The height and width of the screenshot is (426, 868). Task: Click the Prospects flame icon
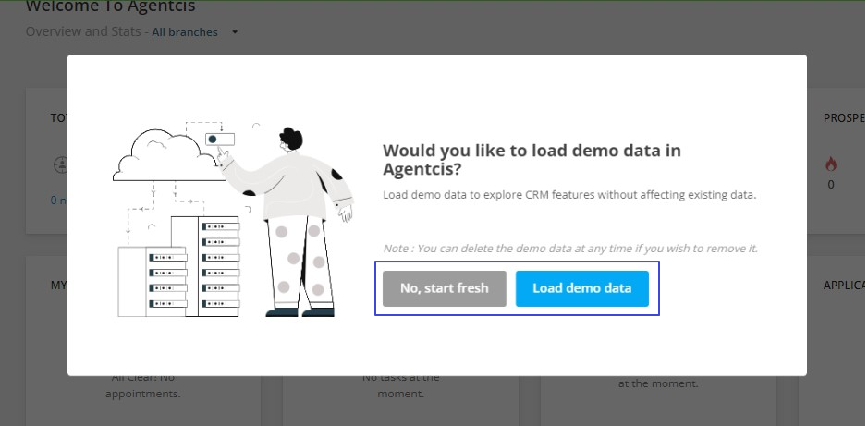[831, 164]
